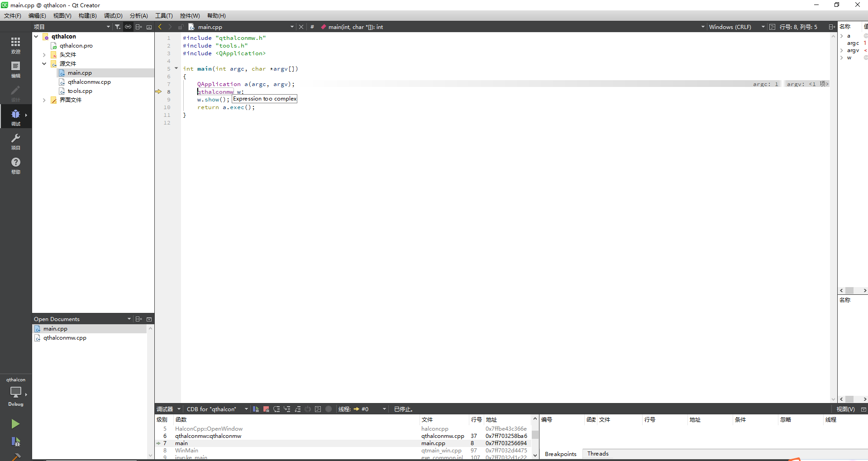Click the filter tree icon in project panel

pyautogui.click(x=118, y=27)
